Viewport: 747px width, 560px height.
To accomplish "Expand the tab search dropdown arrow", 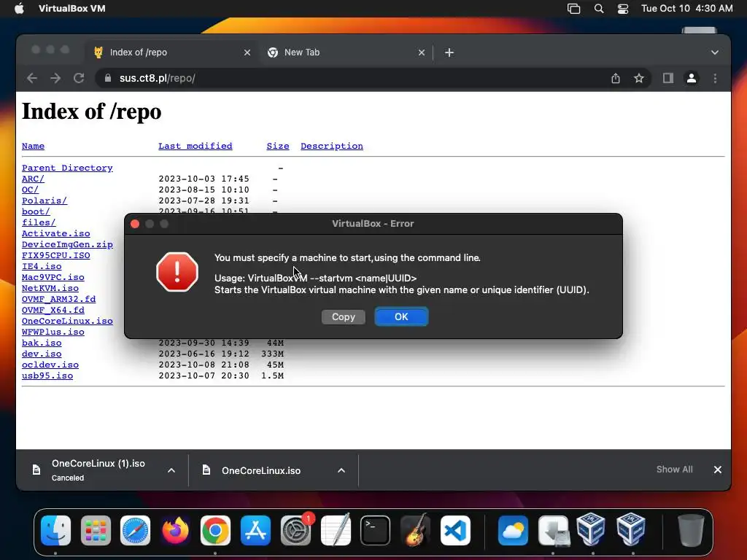I will click(x=715, y=52).
